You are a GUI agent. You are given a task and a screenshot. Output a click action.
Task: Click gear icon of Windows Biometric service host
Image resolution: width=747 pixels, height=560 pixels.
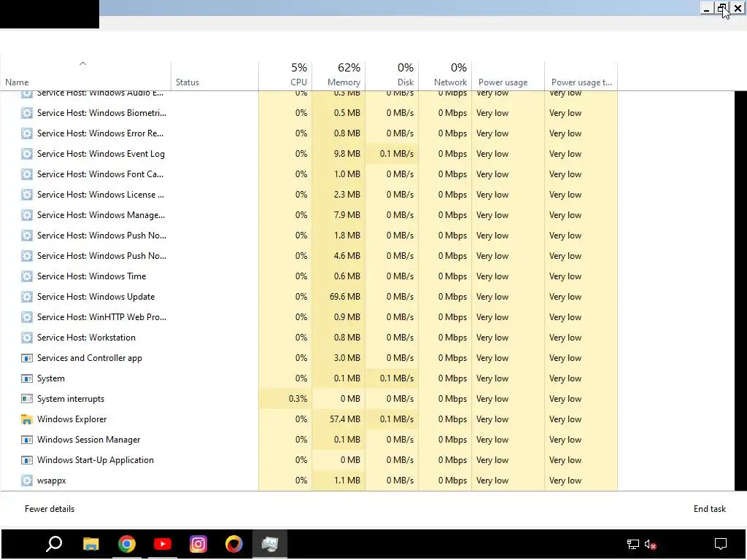pos(27,113)
